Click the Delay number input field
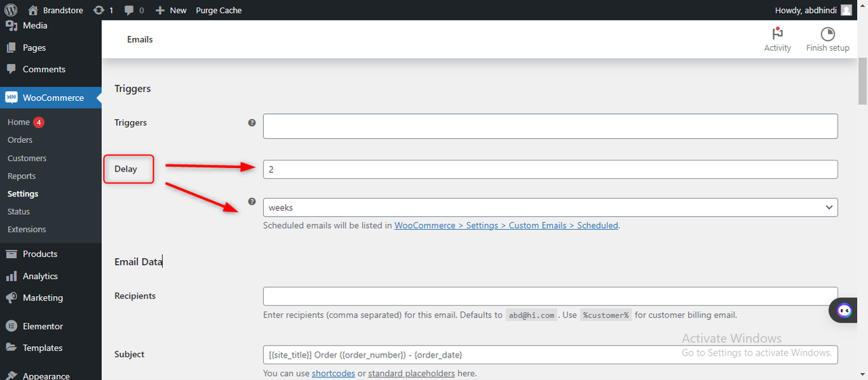The width and height of the screenshot is (868, 380). (550, 169)
